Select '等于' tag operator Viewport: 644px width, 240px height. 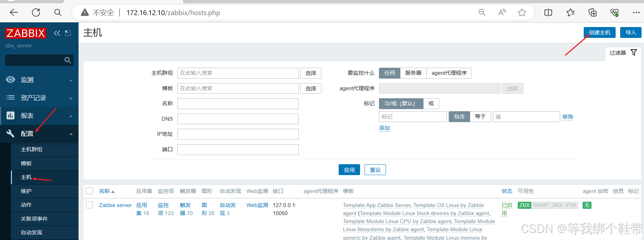[480, 116]
